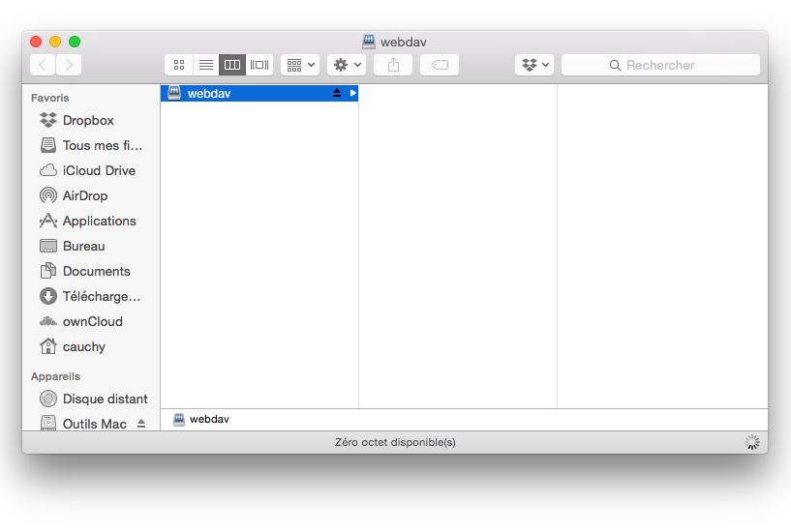
Task: Eject the webdav volume in column
Action: [337, 93]
